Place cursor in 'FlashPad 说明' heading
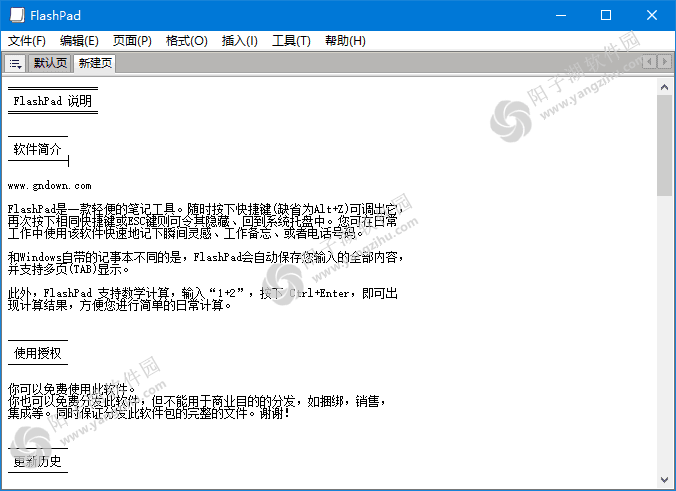The height and width of the screenshot is (491, 676). coord(53,101)
